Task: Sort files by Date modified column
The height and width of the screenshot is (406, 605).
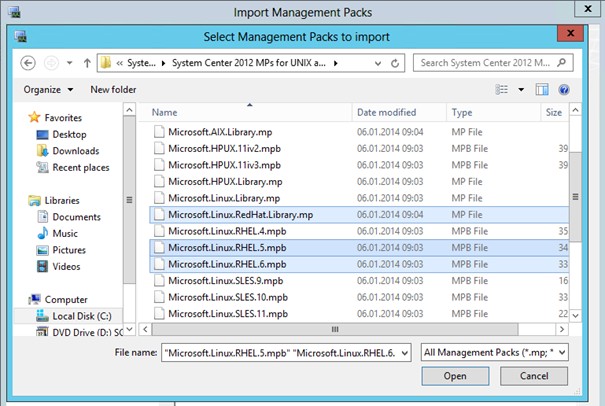Action: coord(399,112)
